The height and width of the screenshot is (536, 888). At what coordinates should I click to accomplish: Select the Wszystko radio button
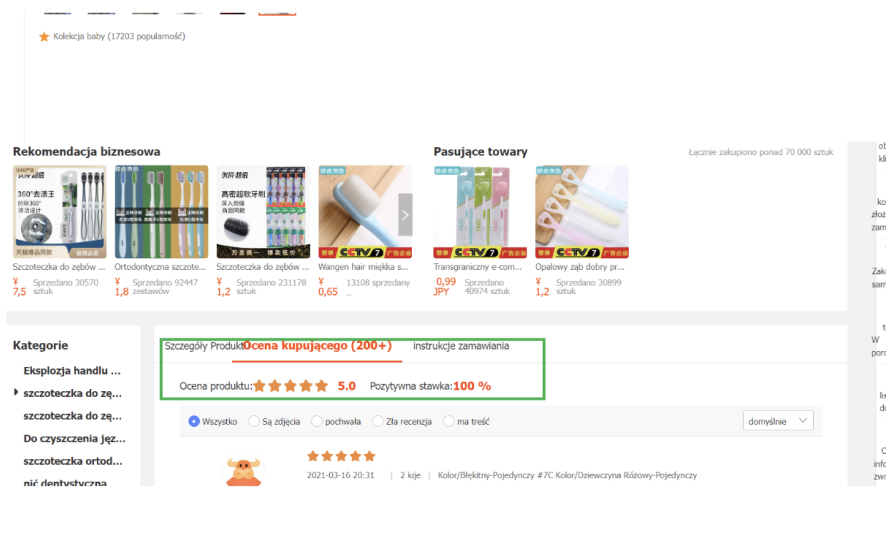coord(194,422)
